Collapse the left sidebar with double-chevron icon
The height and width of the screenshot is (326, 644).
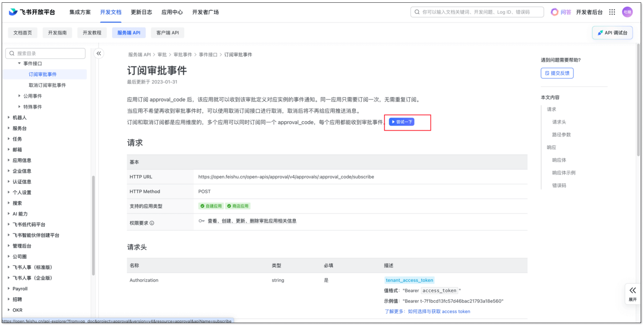tap(99, 54)
